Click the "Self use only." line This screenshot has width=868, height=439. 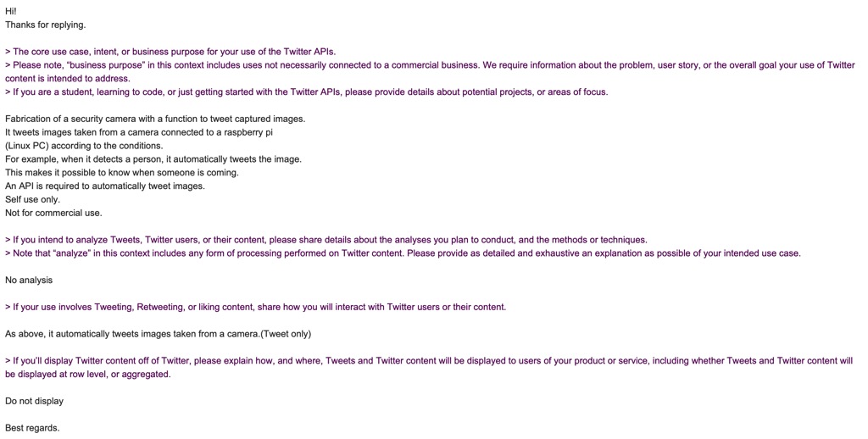click(33, 199)
